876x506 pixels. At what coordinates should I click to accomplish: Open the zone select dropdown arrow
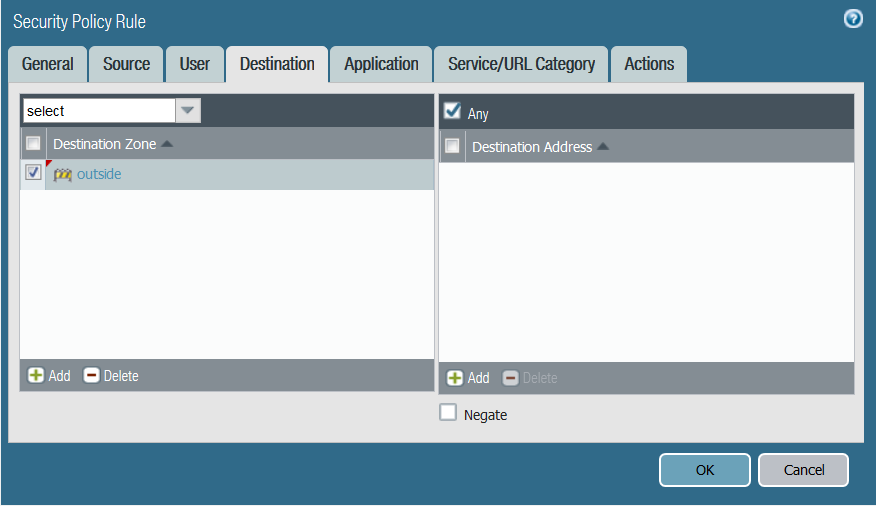[x=187, y=110]
